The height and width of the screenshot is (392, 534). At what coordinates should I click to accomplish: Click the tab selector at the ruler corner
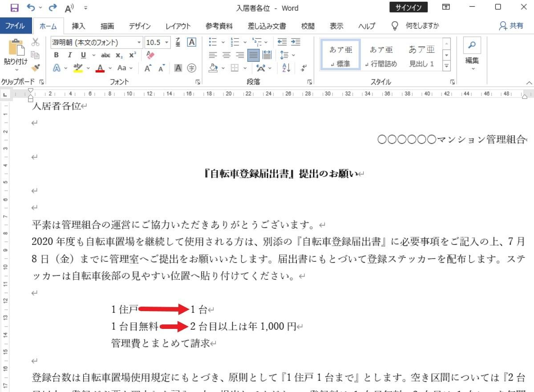tap(5, 94)
